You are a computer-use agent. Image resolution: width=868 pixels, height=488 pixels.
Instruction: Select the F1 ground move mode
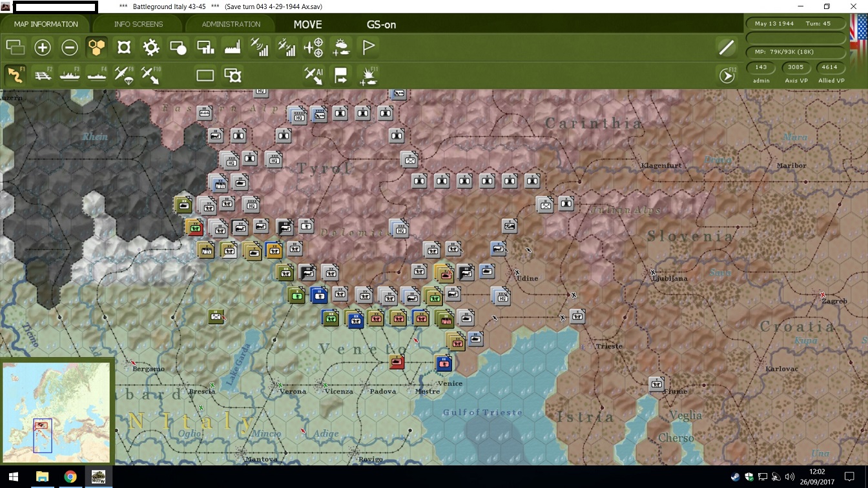[x=15, y=75]
